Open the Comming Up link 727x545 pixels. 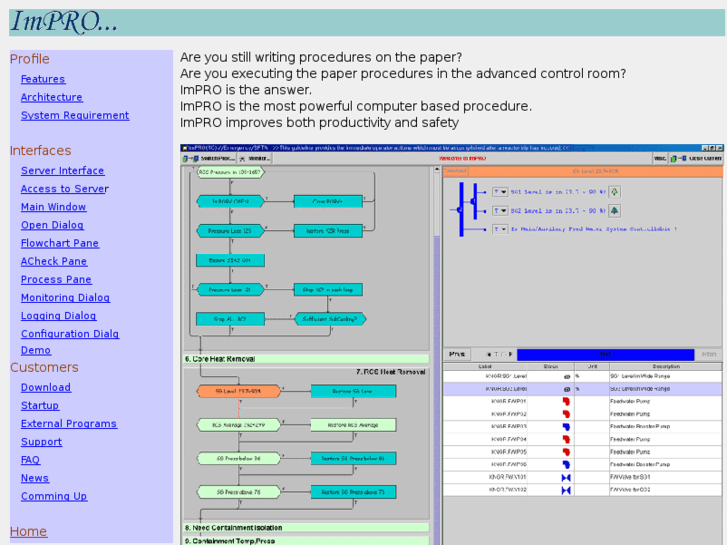54,496
